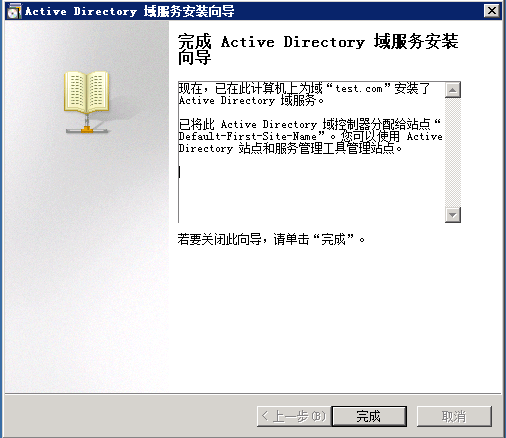The width and height of the screenshot is (506, 438).
Task: Click the "Default-First-Site-Name" text in the summary
Action: (x=248, y=136)
